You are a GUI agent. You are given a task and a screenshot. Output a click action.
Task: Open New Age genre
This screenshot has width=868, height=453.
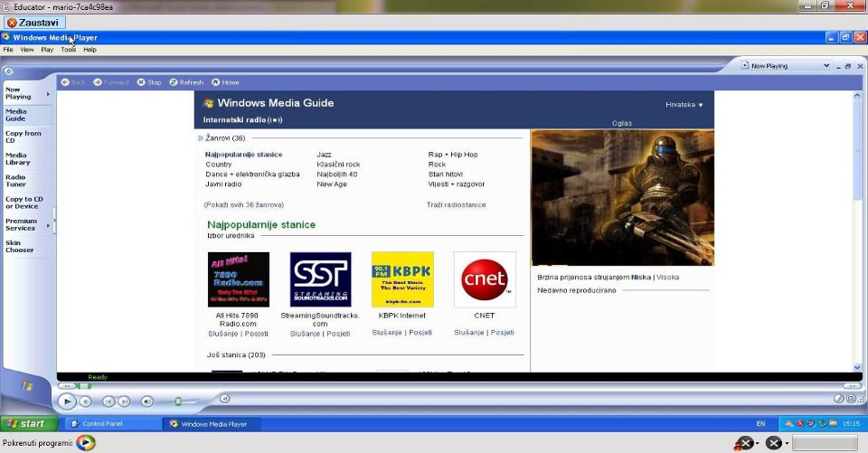(332, 184)
